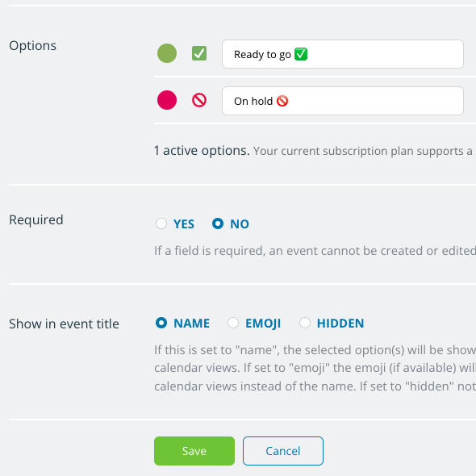
Task: Open the pink color swatch for On hold
Action: 167,100
